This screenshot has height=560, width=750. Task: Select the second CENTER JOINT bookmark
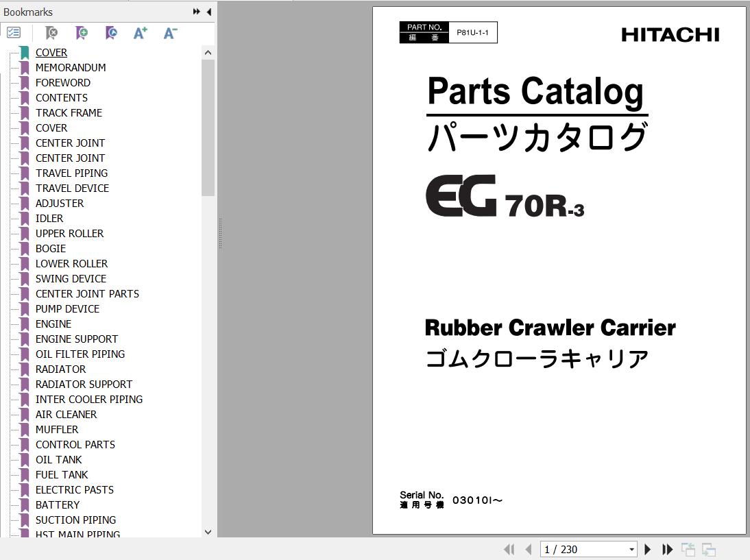pyautogui.click(x=71, y=158)
